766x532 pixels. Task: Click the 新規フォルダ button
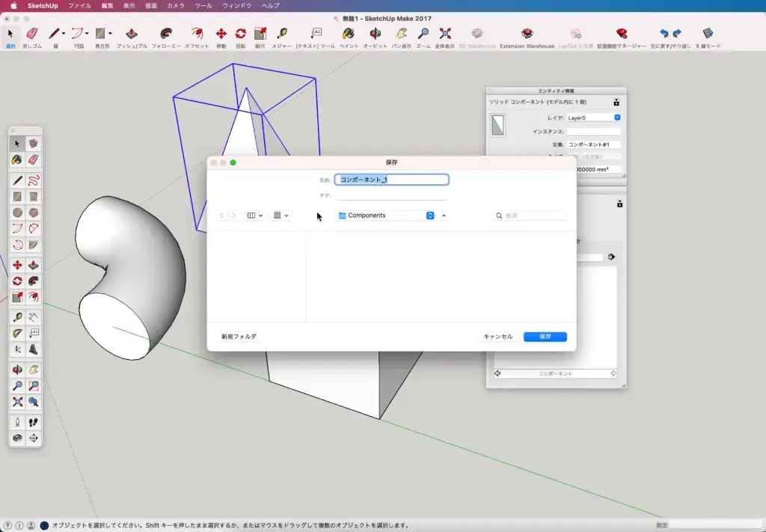pos(239,337)
